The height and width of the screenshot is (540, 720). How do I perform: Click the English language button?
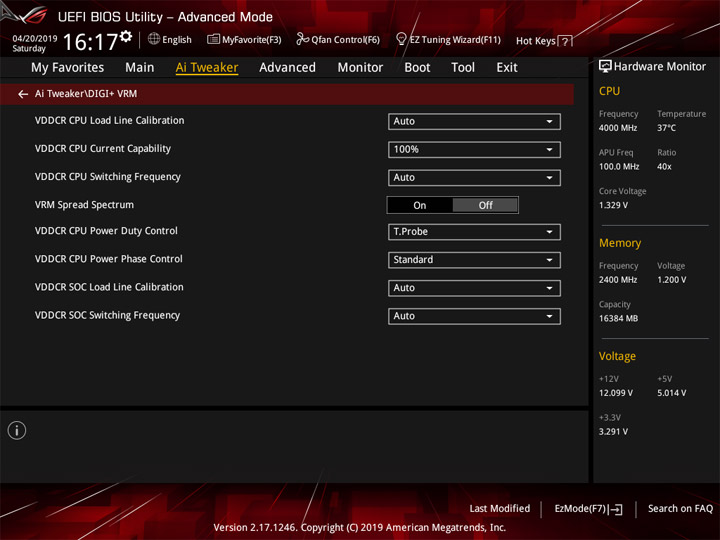170,39
